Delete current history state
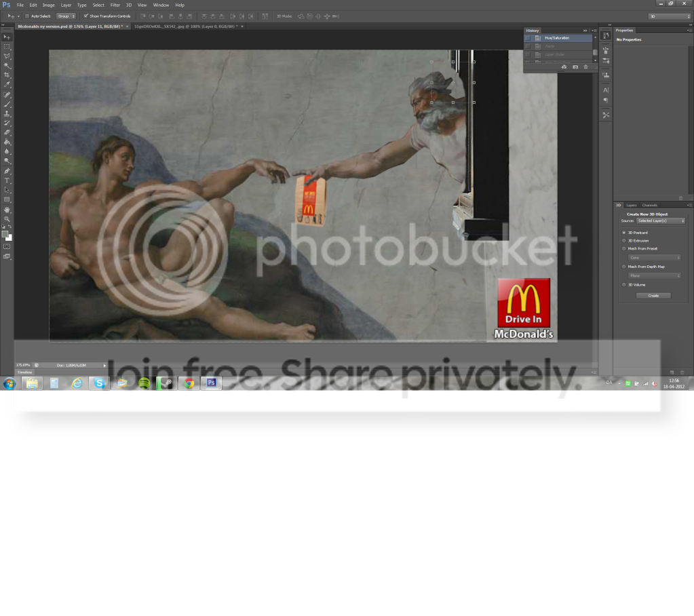The image size is (694, 616). (x=585, y=66)
